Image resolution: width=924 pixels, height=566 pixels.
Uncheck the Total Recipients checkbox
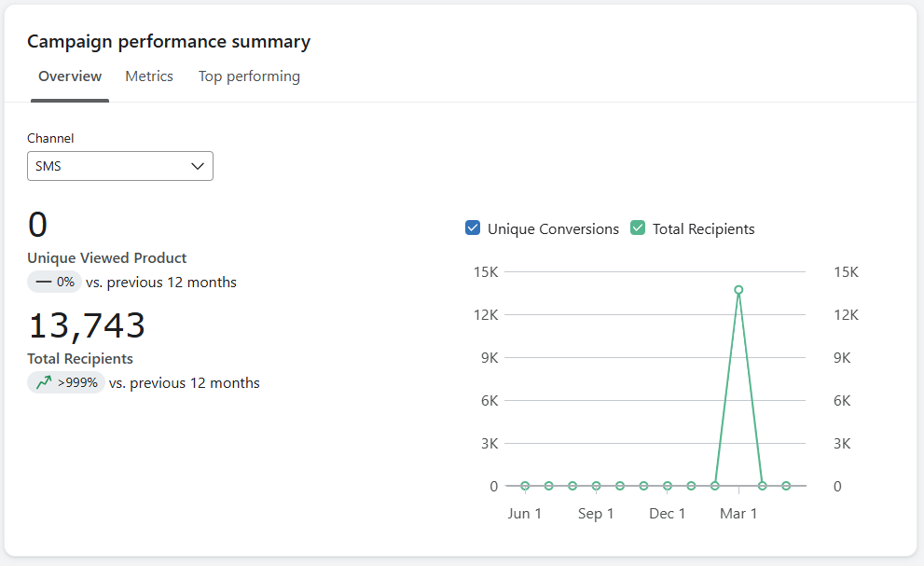[638, 228]
